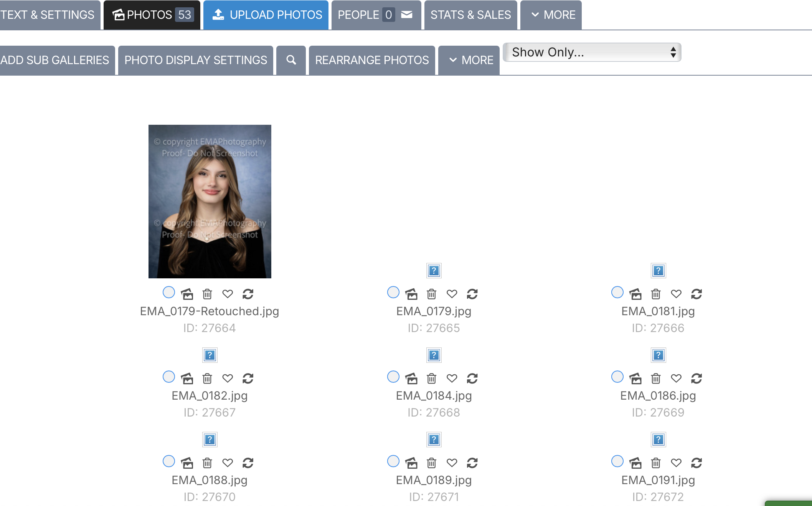812x506 pixels.
Task: Click the photo icon under EMA_0182.jpg
Action: coord(187,379)
